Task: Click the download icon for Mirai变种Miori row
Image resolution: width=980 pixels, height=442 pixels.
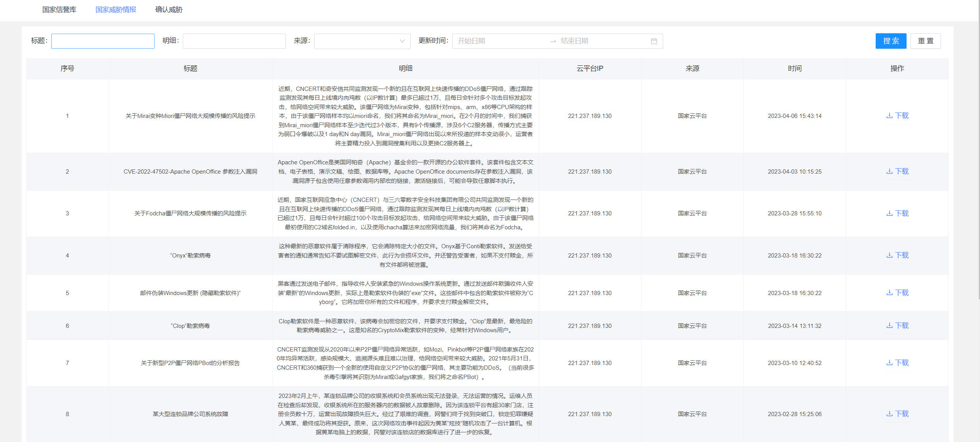Action: [x=897, y=116]
